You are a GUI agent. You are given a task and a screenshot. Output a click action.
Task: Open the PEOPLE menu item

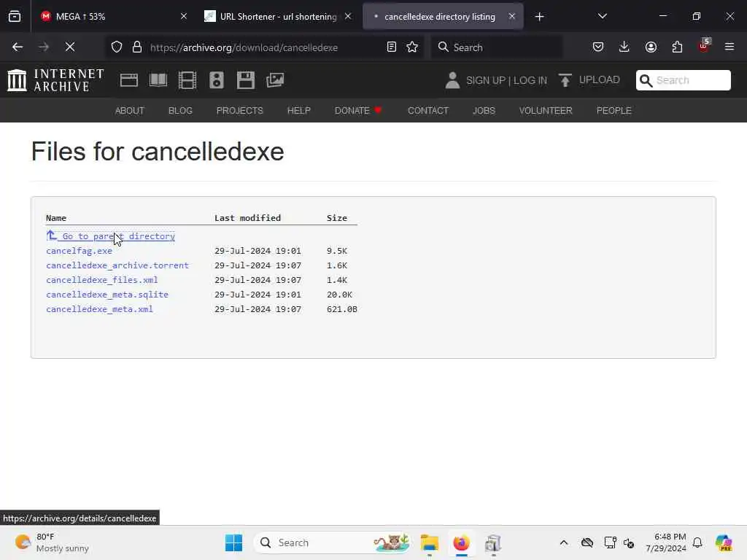(614, 111)
